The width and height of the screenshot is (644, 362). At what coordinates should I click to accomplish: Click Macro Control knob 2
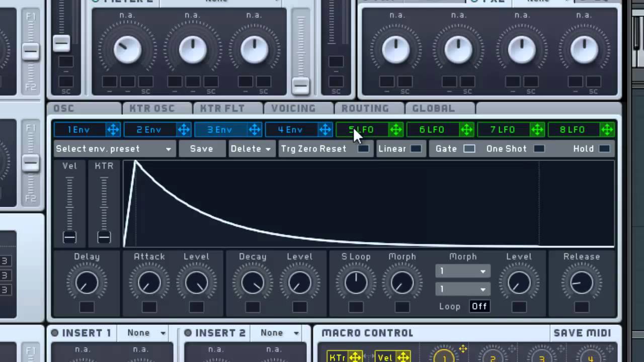point(493,357)
